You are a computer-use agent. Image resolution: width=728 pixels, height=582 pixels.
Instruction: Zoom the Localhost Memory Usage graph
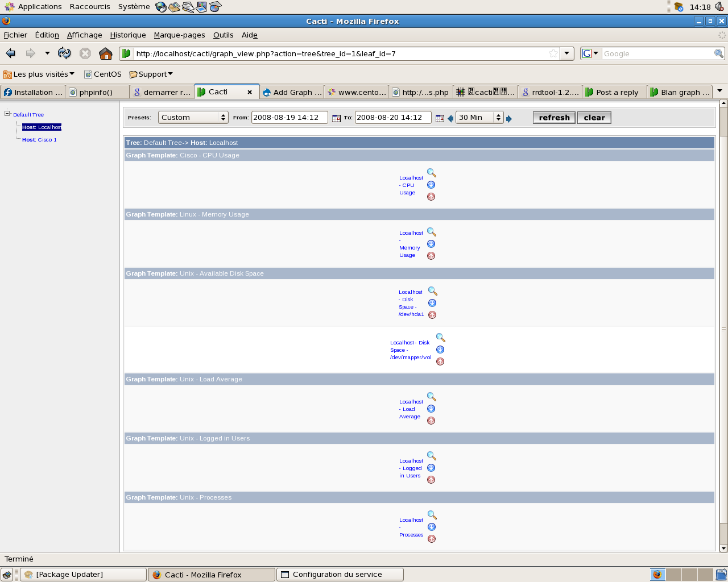432,232
